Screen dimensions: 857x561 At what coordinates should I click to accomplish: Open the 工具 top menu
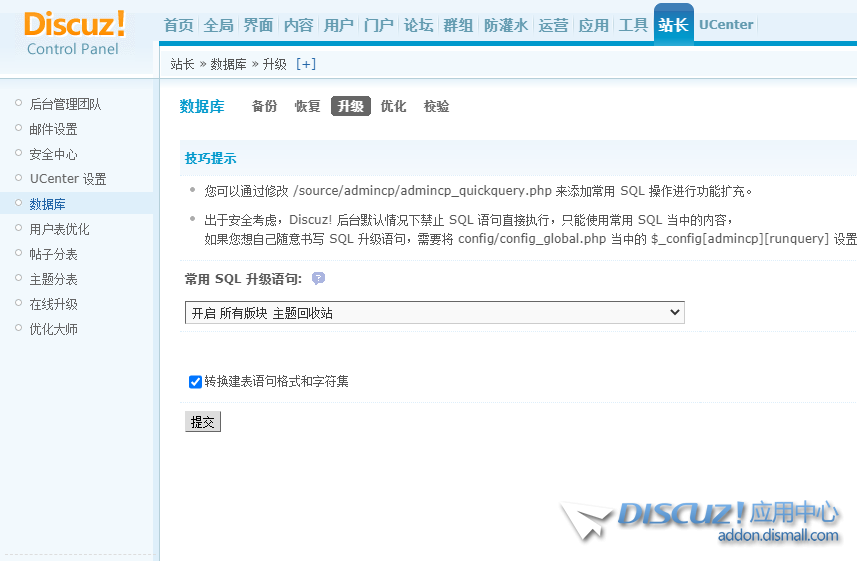coord(633,25)
